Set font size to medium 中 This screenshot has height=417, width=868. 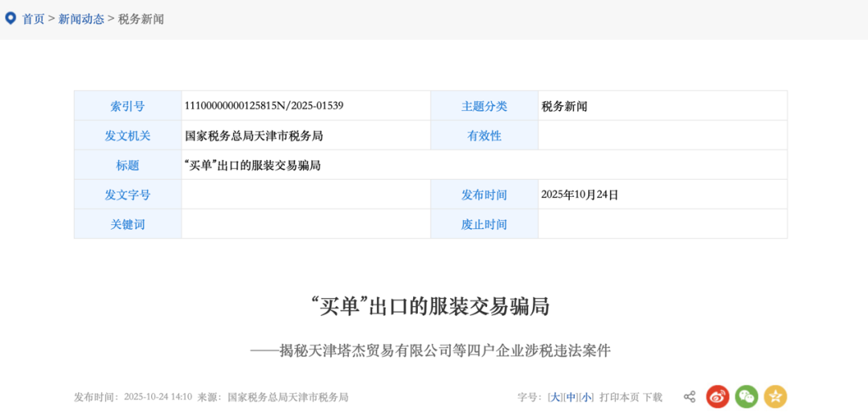(571, 397)
